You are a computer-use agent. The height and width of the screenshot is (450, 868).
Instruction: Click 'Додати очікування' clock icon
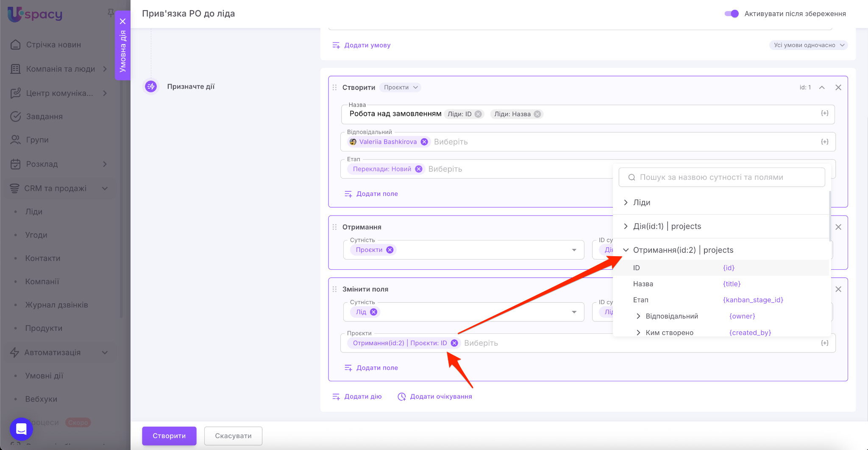pos(401,397)
